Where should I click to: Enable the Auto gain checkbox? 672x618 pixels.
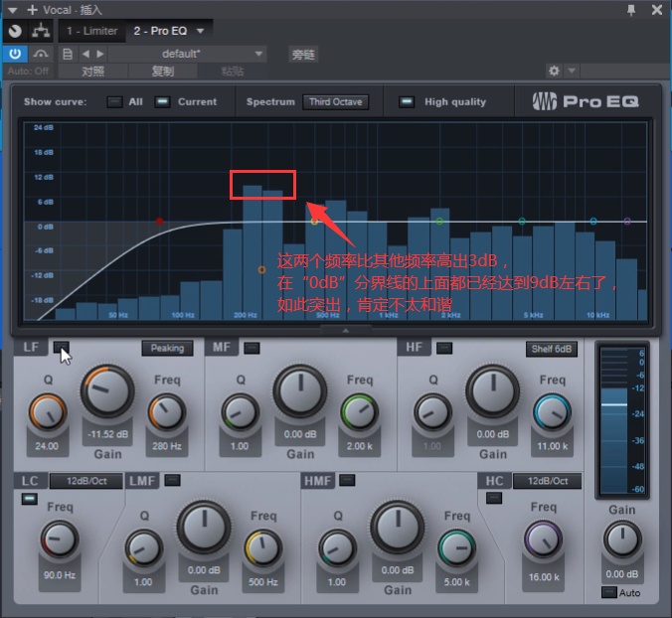[609, 592]
